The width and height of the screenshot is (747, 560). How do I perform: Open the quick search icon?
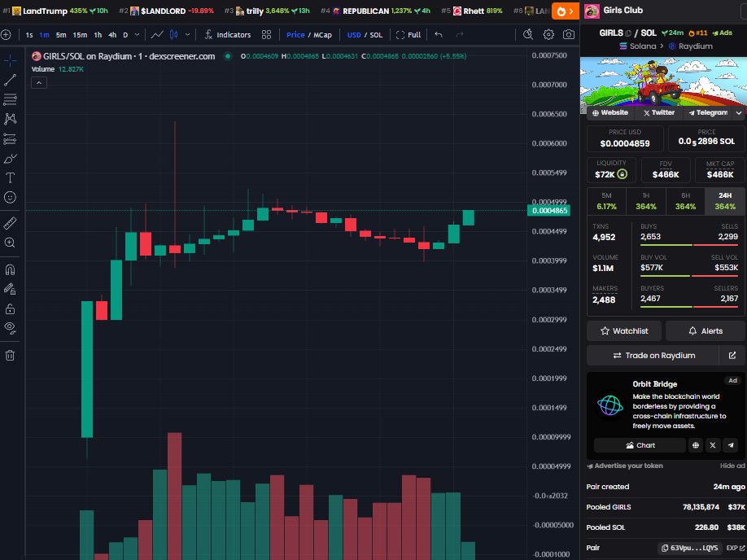pyautogui.click(x=528, y=35)
